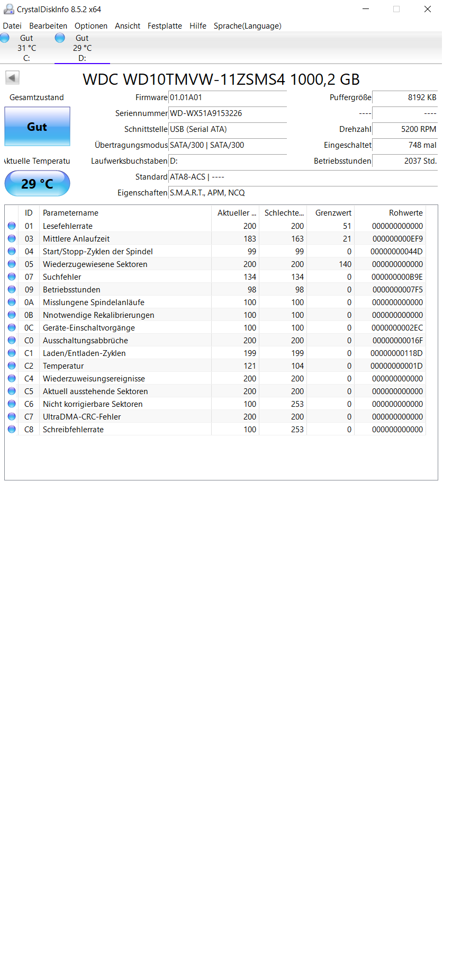Click status orb of Wiederzuweisungsereignisse row
This screenshot has height=980, width=452.
tap(12, 378)
